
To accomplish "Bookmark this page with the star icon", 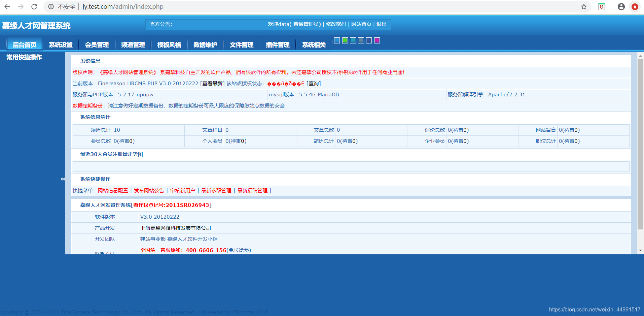I will tap(584, 7).
